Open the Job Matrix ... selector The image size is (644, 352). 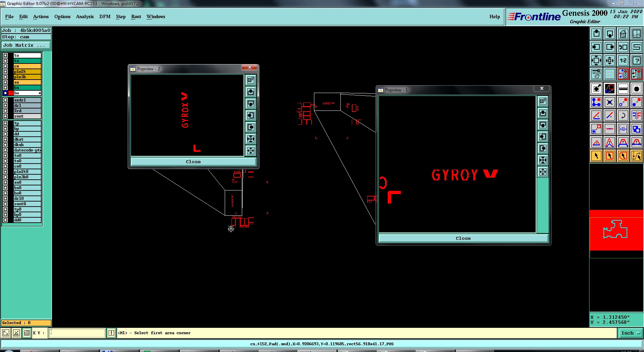coord(26,45)
